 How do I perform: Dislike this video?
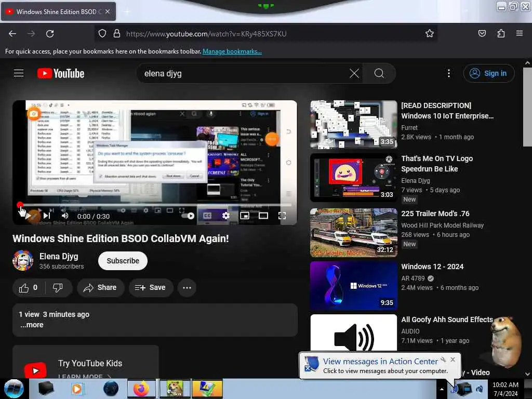pyautogui.click(x=58, y=288)
